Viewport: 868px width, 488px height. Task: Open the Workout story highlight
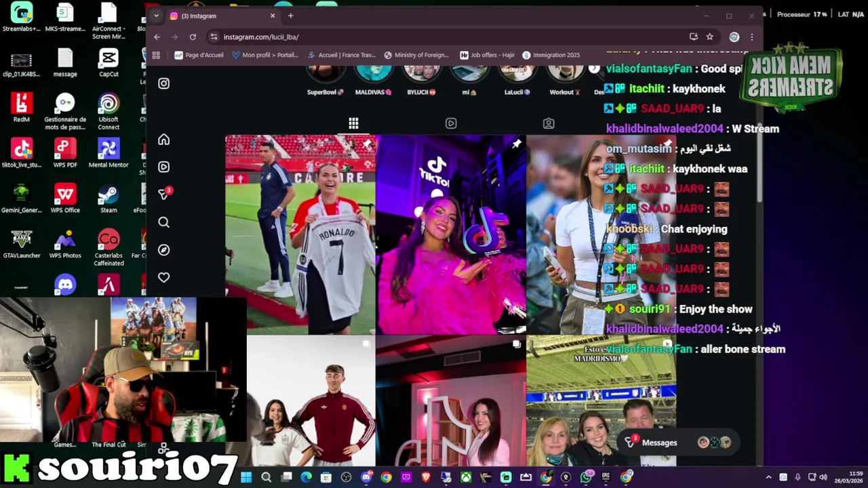pos(566,81)
